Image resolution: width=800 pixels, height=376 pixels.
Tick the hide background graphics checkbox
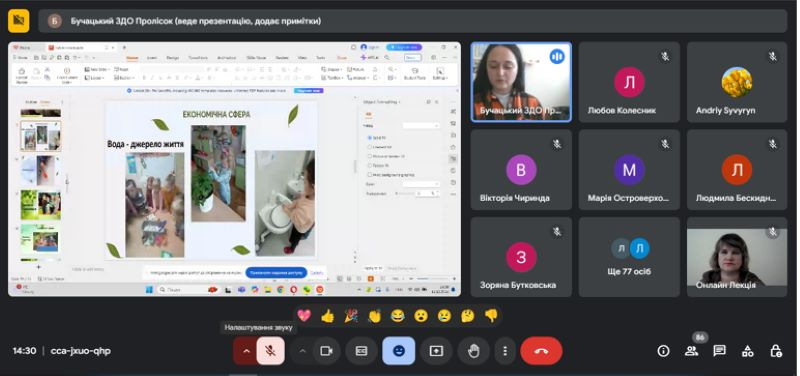click(370, 174)
